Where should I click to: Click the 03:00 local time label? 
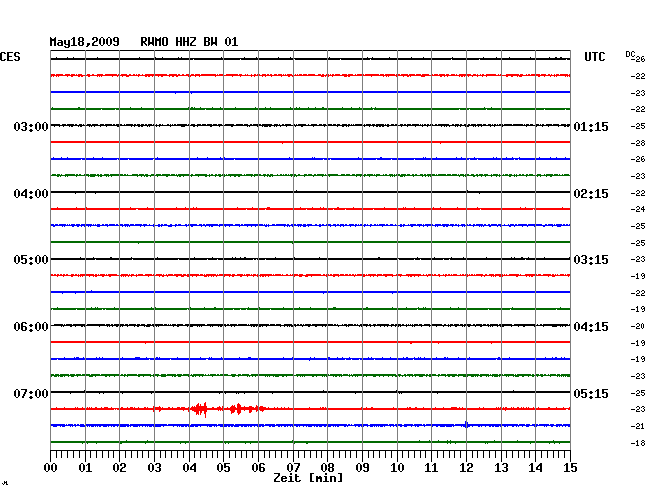click(x=31, y=126)
